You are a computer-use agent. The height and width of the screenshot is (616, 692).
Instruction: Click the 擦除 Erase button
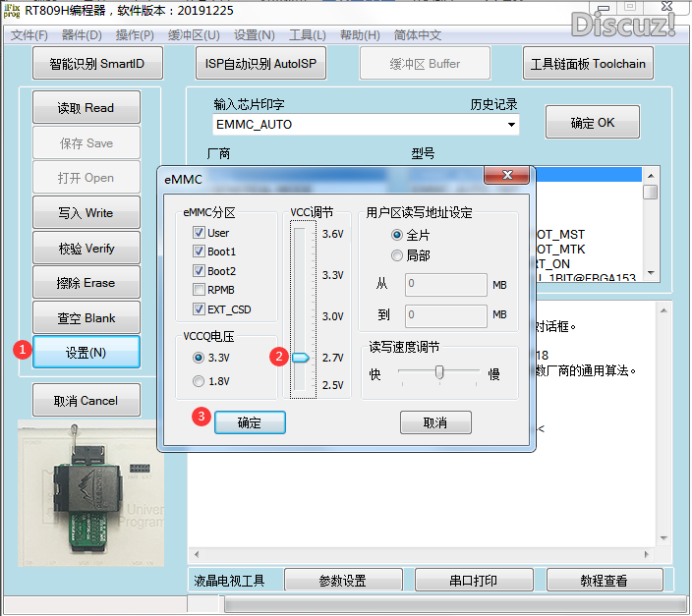(86, 283)
